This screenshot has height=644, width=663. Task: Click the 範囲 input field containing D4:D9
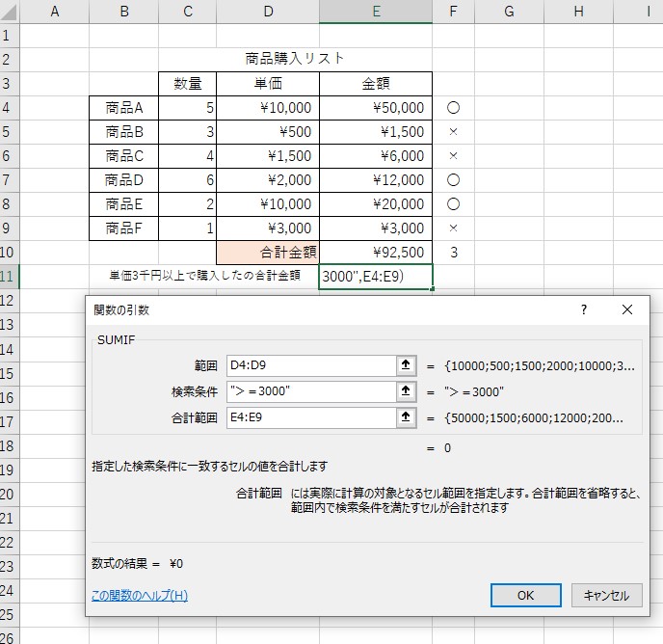coord(310,365)
